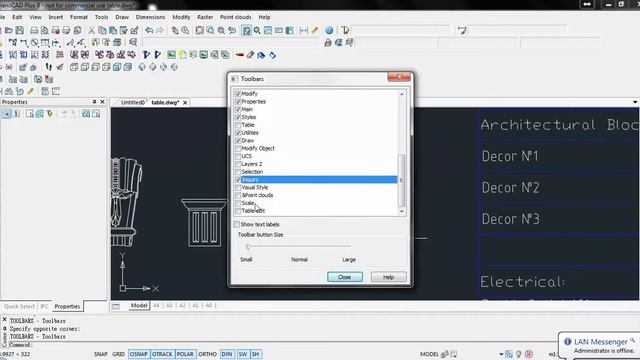Viewport: 640px width, 360px height.
Task: Uncheck the Modify toolbar checkbox
Action: point(238,93)
